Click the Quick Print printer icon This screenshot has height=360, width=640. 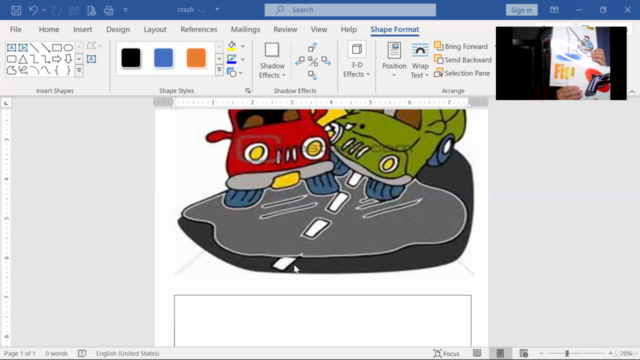(109, 10)
